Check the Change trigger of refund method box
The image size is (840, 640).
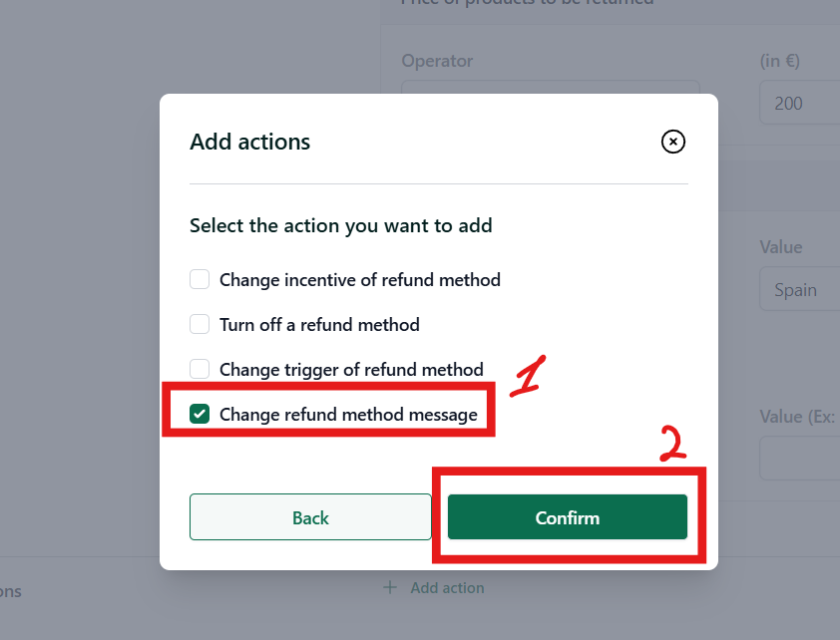(200, 369)
